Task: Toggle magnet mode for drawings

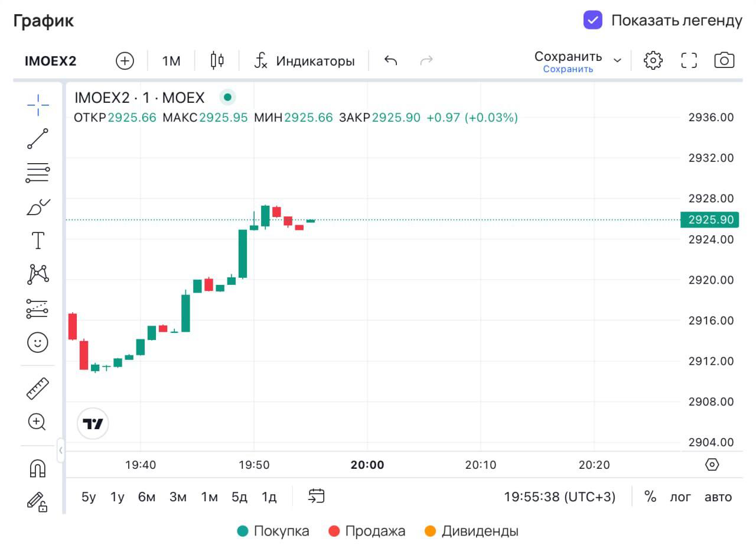Action: tap(38, 469)
